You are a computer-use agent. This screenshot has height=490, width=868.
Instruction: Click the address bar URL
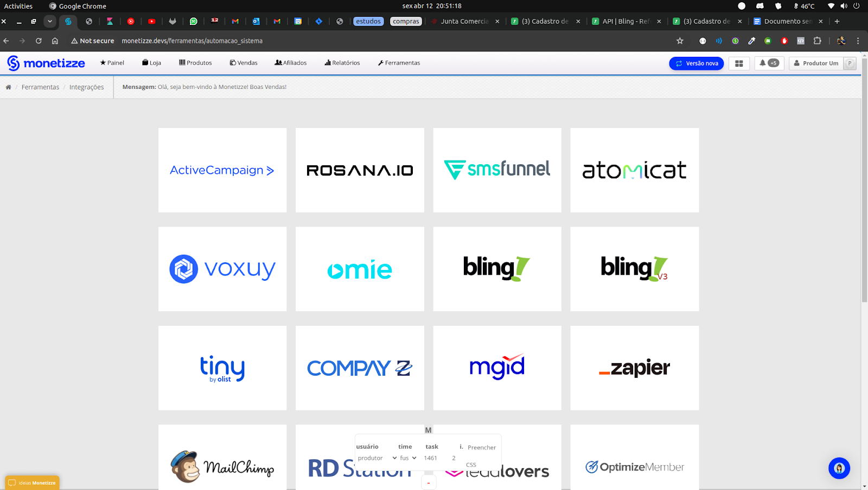192,41
